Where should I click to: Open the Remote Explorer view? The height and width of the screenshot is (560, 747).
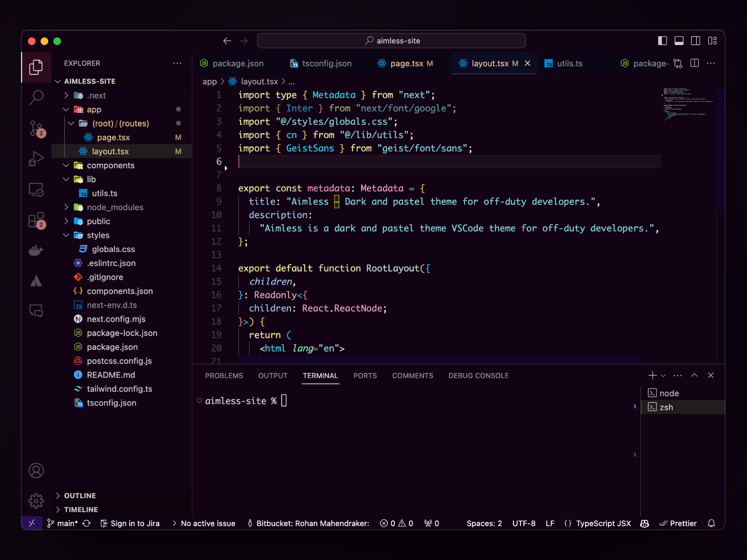36,190
